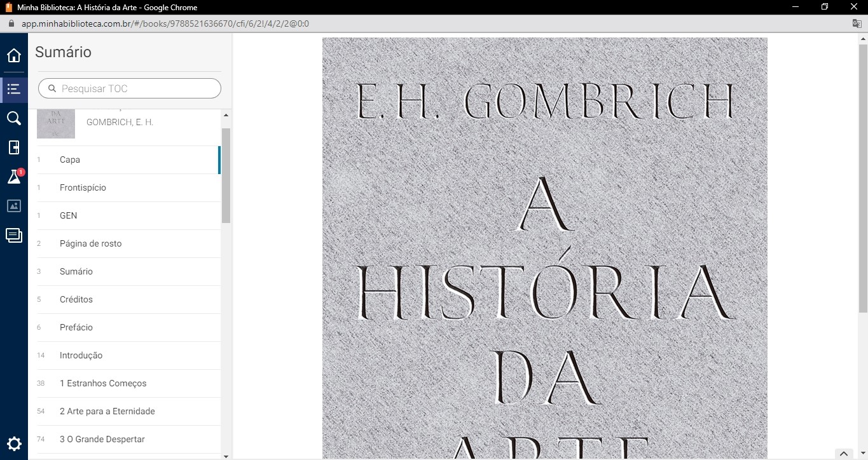The image size is (868, 460).
Task: Open chapter 3 O Grande Despertar
Action: tap(102, 440)
